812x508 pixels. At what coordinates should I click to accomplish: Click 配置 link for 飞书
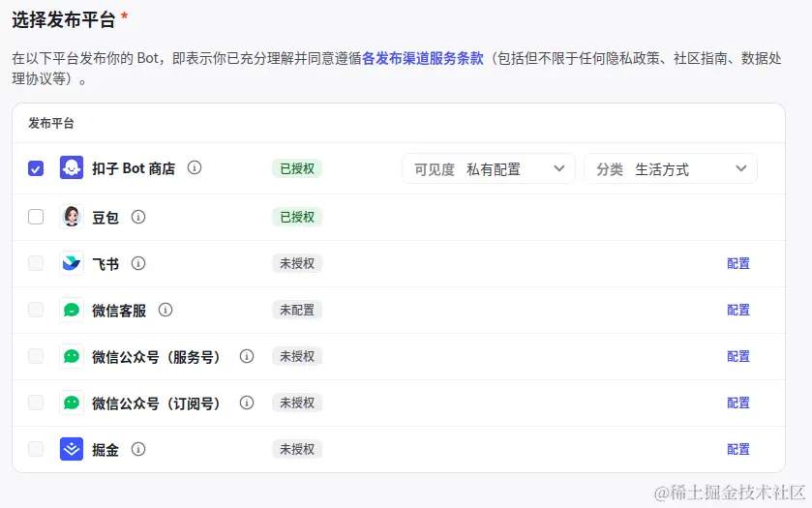click(737, 263)
